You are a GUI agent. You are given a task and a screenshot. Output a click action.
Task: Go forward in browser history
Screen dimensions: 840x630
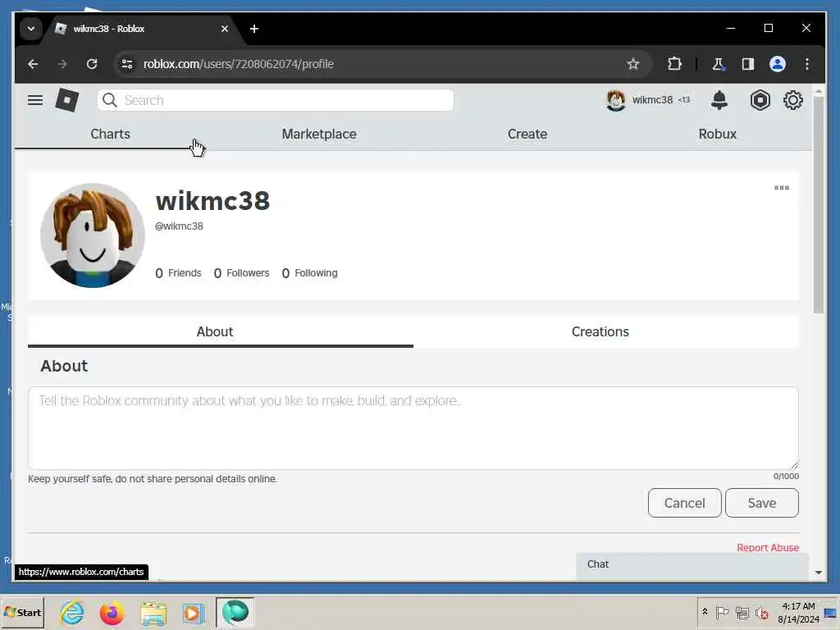click(x=62, y=64)
